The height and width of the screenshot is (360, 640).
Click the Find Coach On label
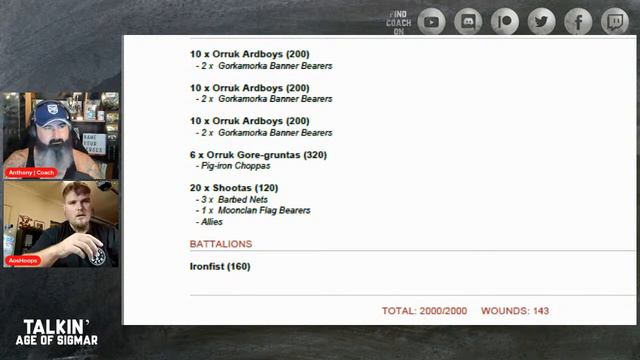tap(399, 23)
